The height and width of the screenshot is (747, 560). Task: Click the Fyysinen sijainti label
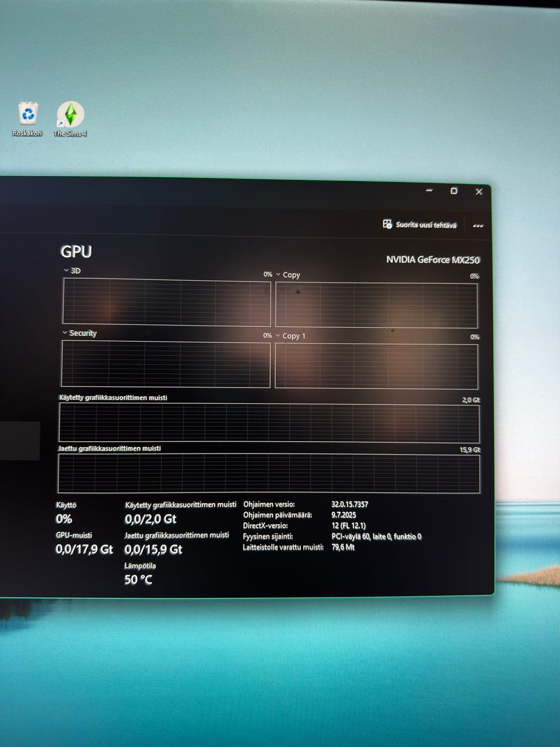[x=268, y=536]
